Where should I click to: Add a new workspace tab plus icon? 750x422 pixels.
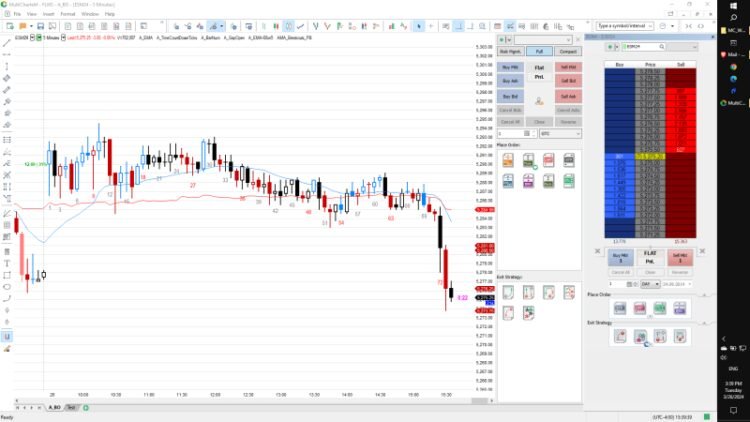tap(86, 408)
